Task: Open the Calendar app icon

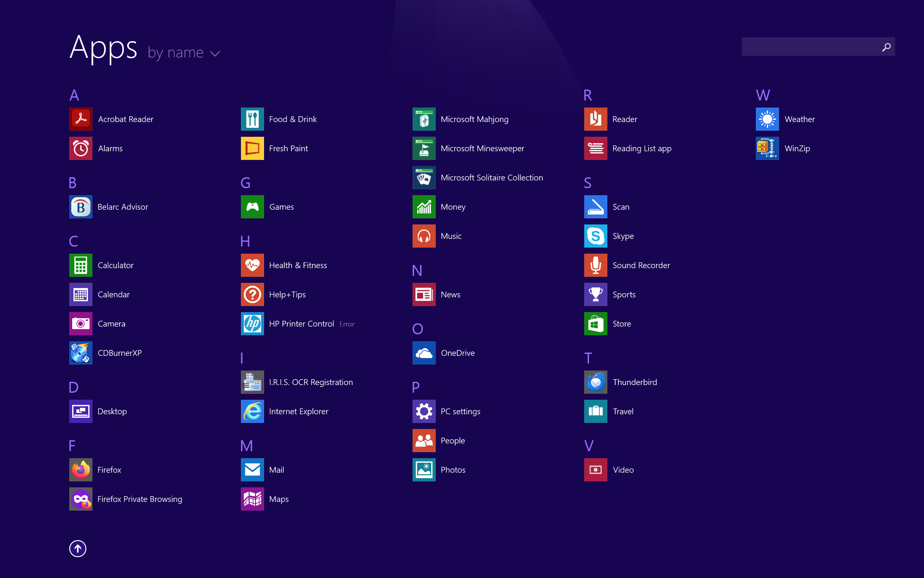Action: point(81,294)
